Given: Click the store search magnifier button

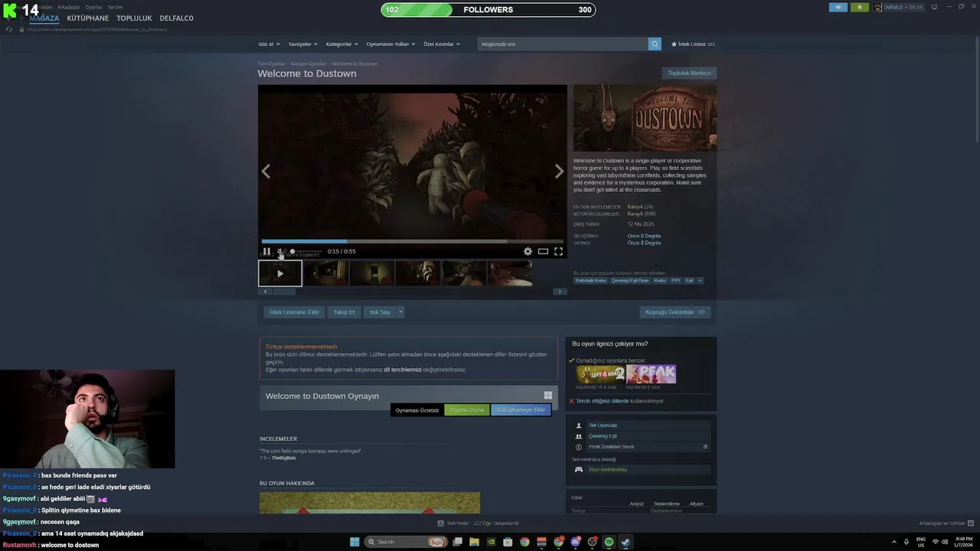Looking at the screenshot, I should point(655,44).
